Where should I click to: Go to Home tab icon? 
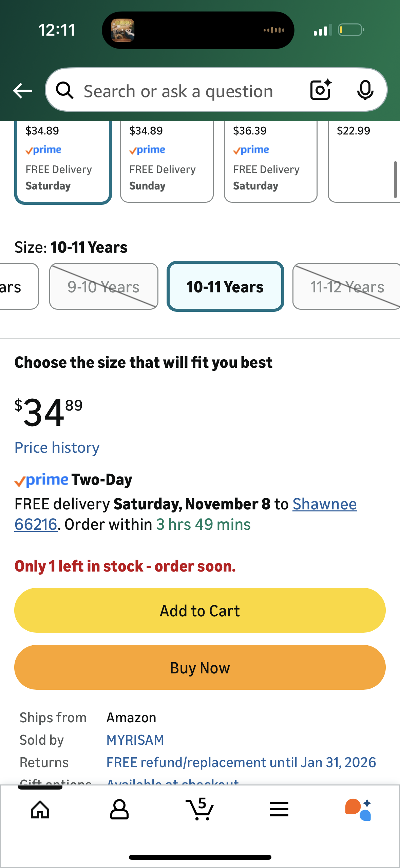click(40, 810)
